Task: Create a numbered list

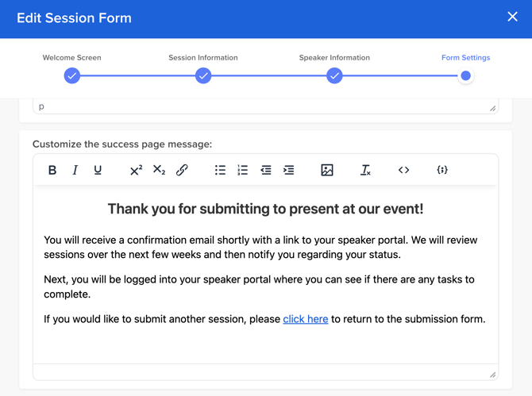Action: pyautogui.click(x=243, y=170)
